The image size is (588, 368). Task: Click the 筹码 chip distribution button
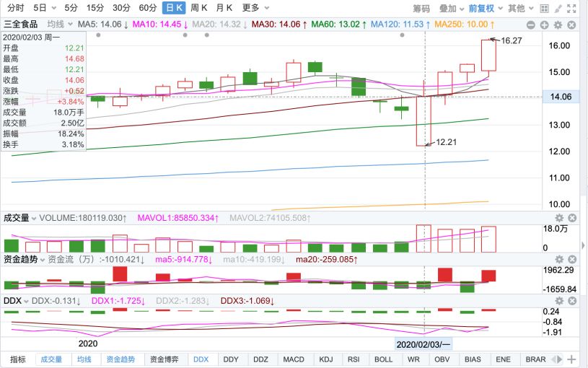click(x=421, y=8)
